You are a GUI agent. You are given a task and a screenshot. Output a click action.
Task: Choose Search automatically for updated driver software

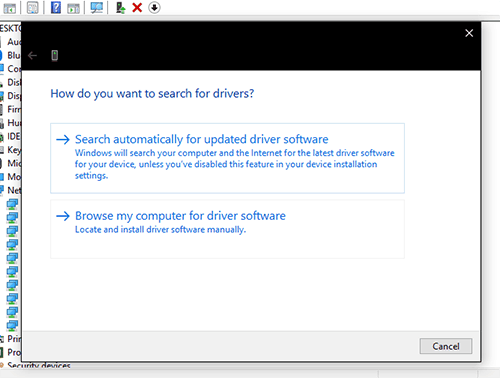coord(227,158)
